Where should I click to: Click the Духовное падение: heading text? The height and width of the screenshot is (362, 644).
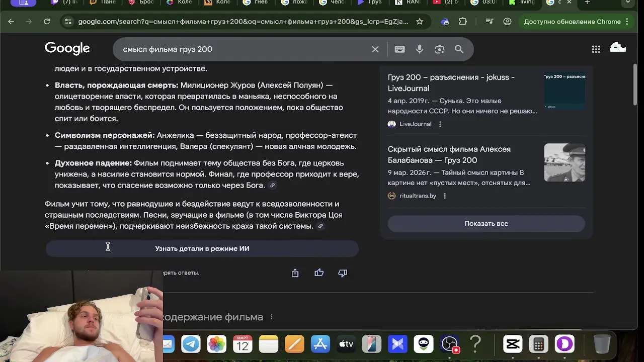(93, 163)
